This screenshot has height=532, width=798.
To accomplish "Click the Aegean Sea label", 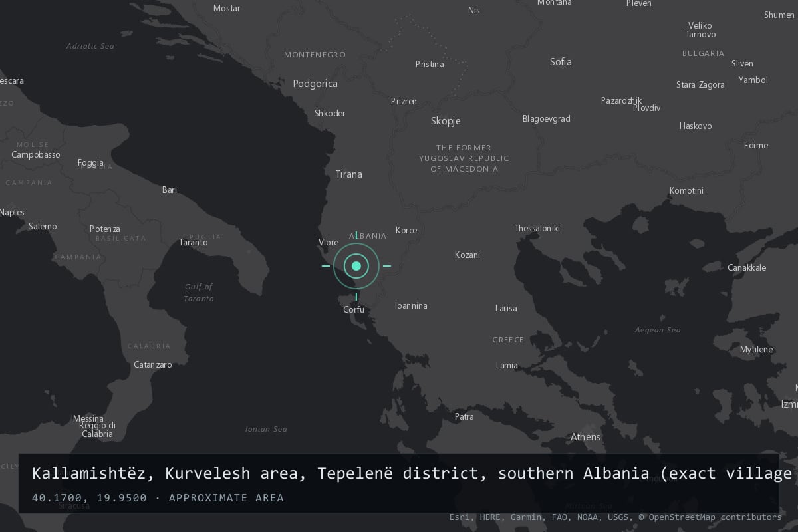I will click(658, 331).
